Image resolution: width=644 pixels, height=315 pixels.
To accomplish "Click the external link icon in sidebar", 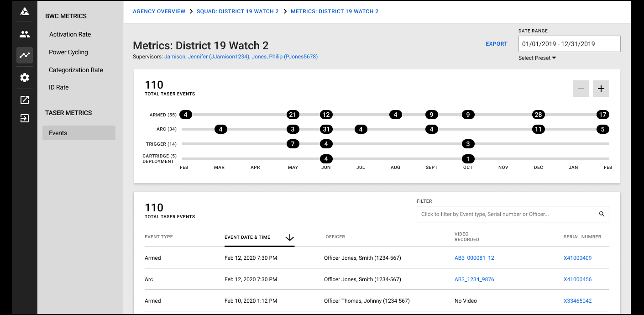I will pos(24,100).
